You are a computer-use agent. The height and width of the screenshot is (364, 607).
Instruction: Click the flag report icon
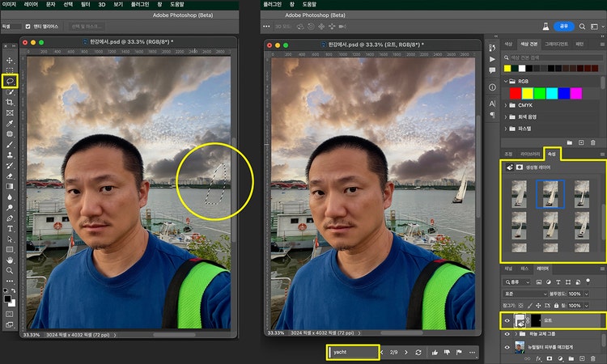[x=459, y=353]
